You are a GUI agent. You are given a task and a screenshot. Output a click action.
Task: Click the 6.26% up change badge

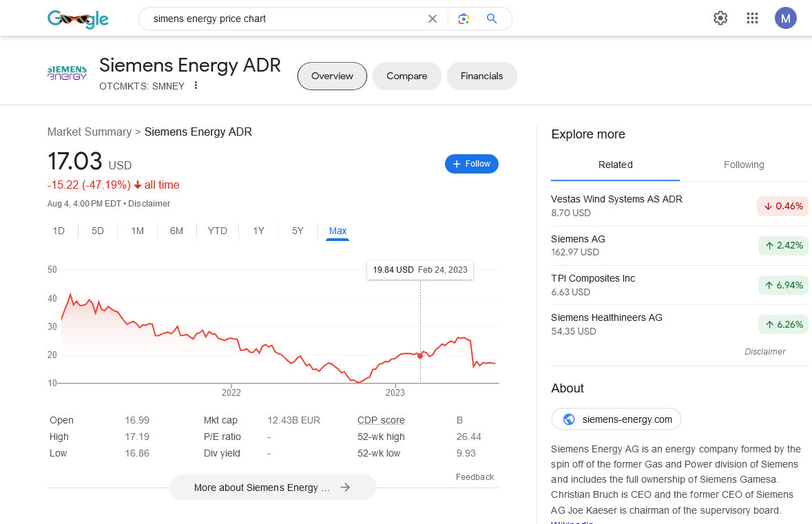point(783,324)
